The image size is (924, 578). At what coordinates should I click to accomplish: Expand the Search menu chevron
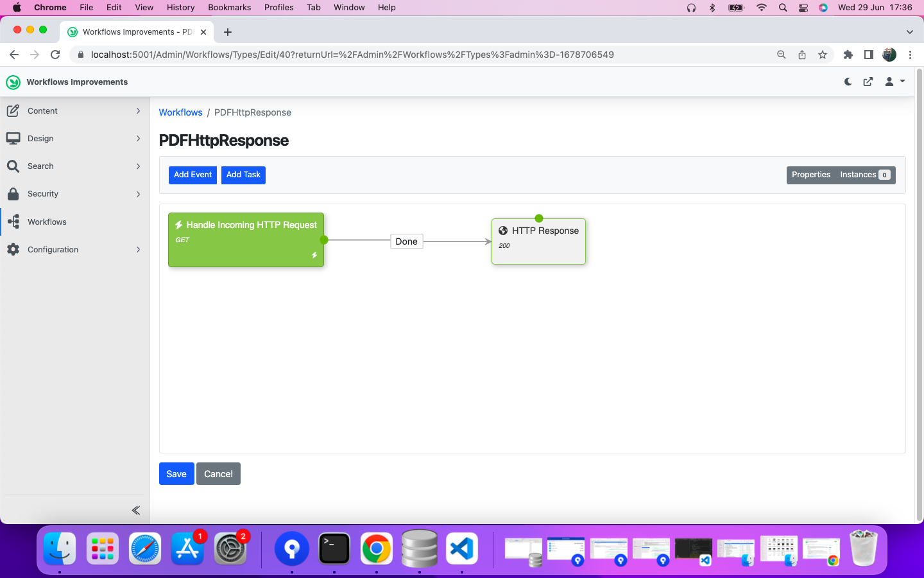point(139,166)
